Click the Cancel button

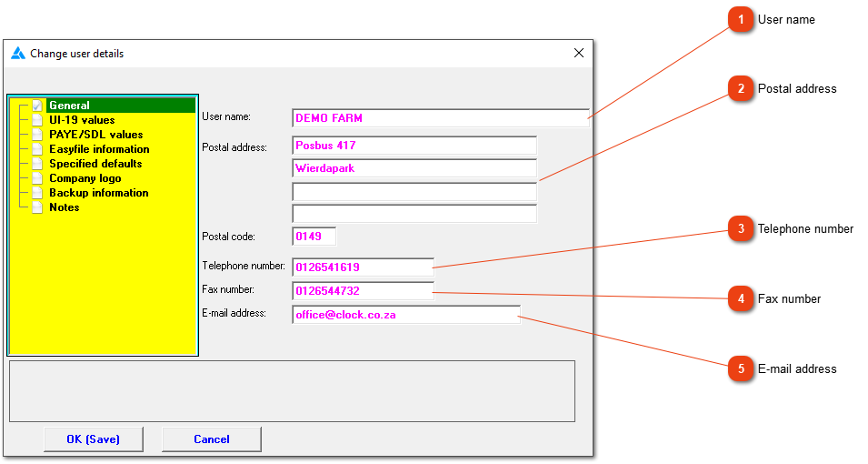pyautogui.click(x=212, y=439)
